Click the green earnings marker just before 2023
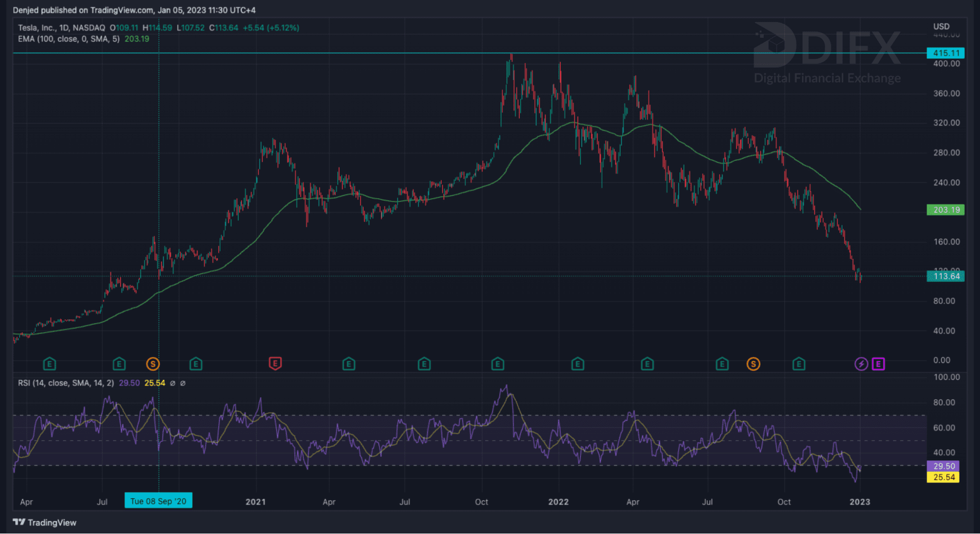980x534 pixels. pos(799,364)
